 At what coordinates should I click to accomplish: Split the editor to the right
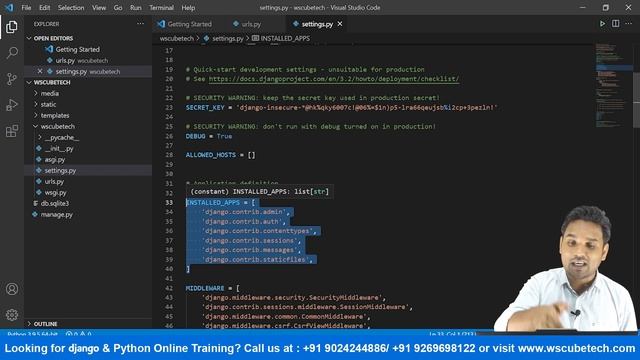click(616, 24)
